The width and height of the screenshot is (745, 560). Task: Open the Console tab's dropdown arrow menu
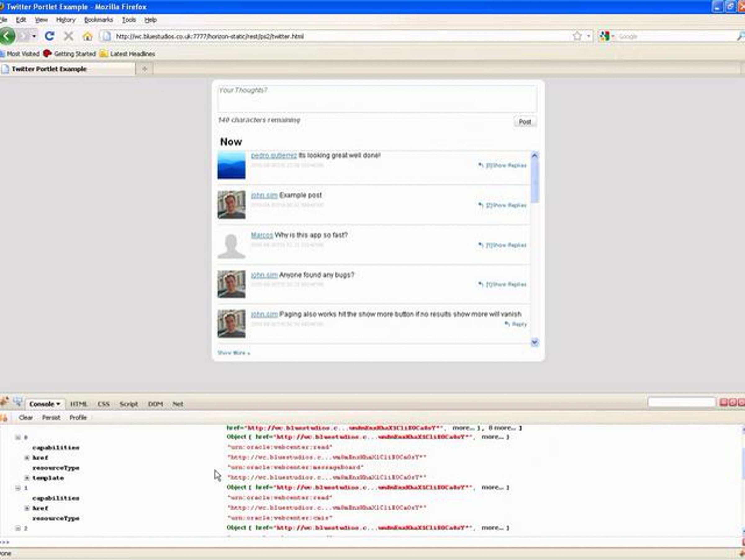[58, 404]
